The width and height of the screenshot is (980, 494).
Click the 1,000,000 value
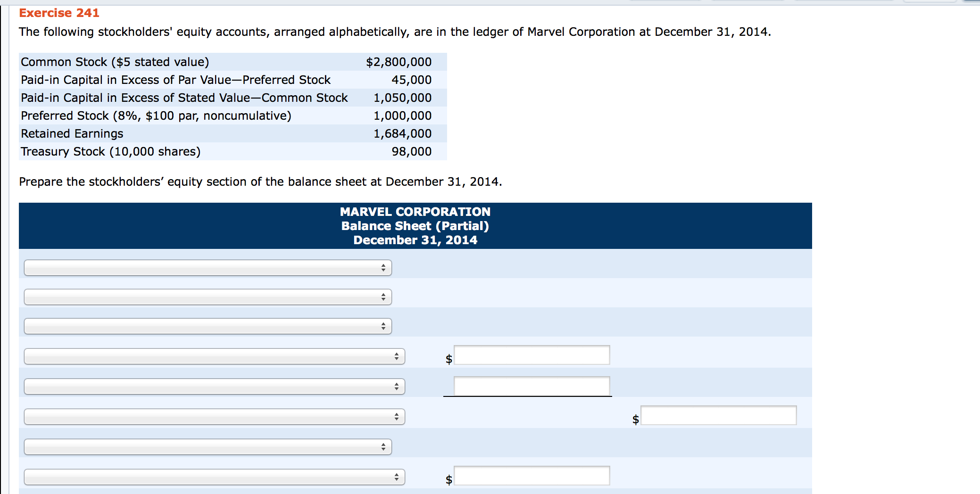402,115
